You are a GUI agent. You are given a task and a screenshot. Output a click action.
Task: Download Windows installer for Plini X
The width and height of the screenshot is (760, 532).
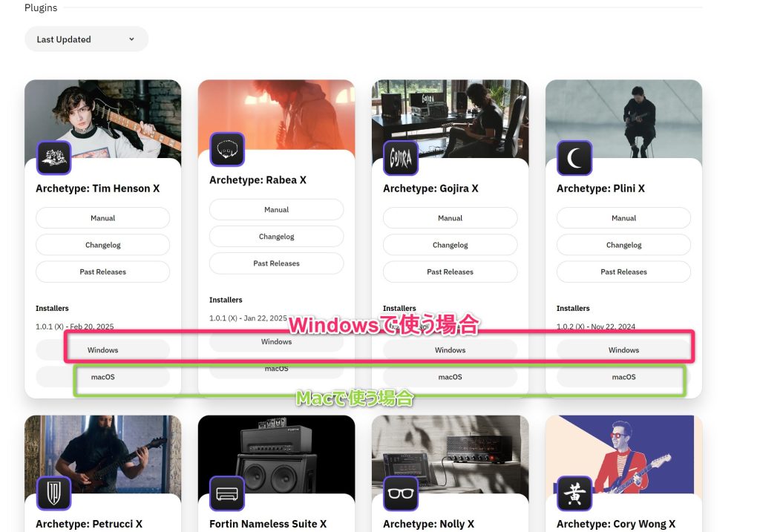point(623,350)
